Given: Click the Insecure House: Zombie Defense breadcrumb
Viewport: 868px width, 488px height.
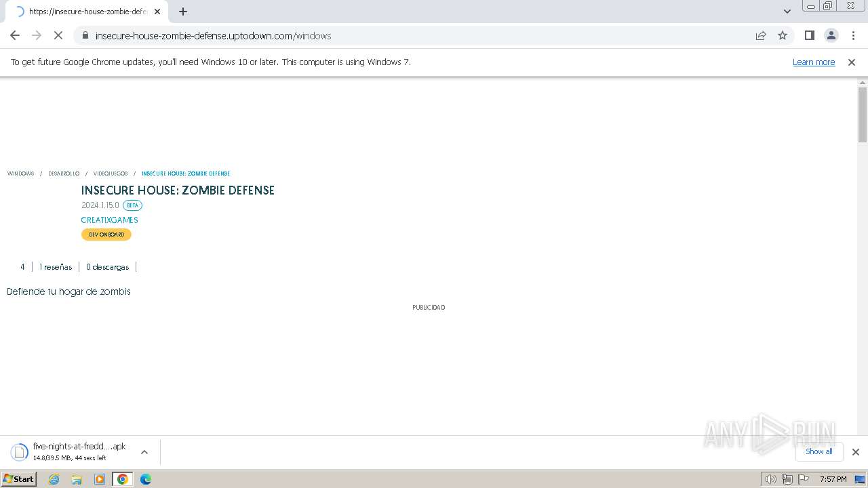Looking at the screenshot, I should coord(186,174).
